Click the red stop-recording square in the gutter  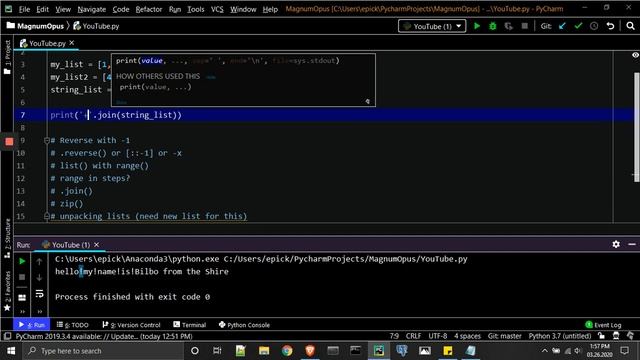[x=9, y=142]
